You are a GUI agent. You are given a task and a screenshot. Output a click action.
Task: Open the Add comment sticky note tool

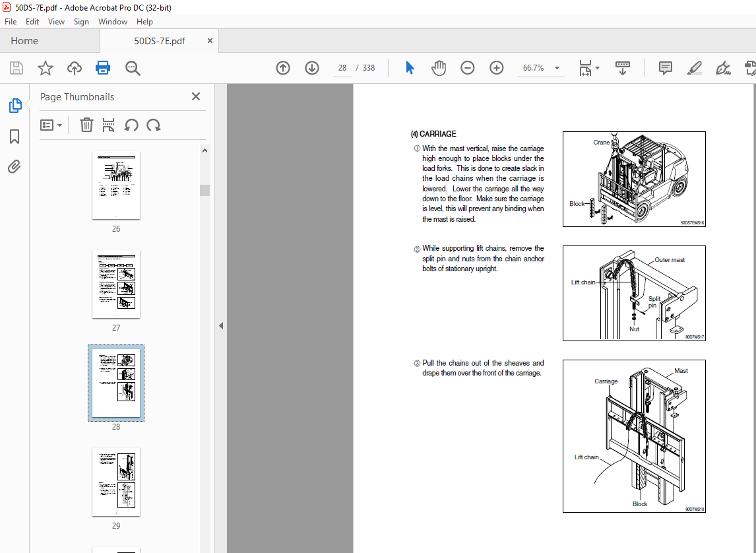pos(666,68)
